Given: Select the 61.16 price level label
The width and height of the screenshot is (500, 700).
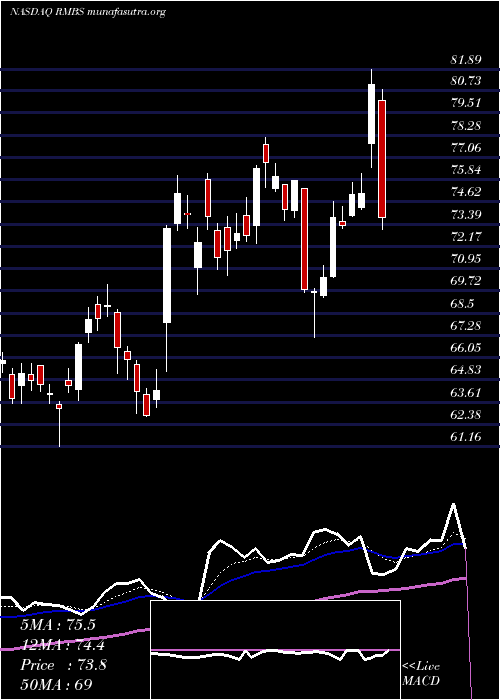Looking at the screenshot, I should [466, 437].
